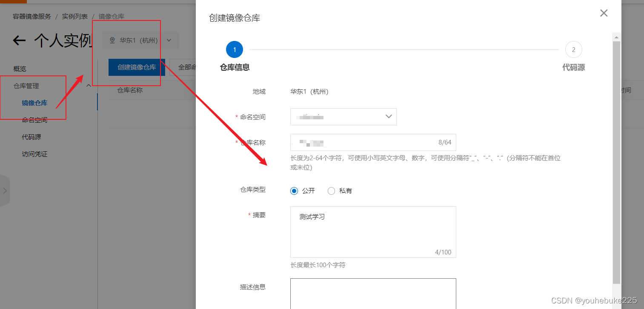644x309 pixels.
Task: Select 私有 repository type
Action: click(331, 191)
